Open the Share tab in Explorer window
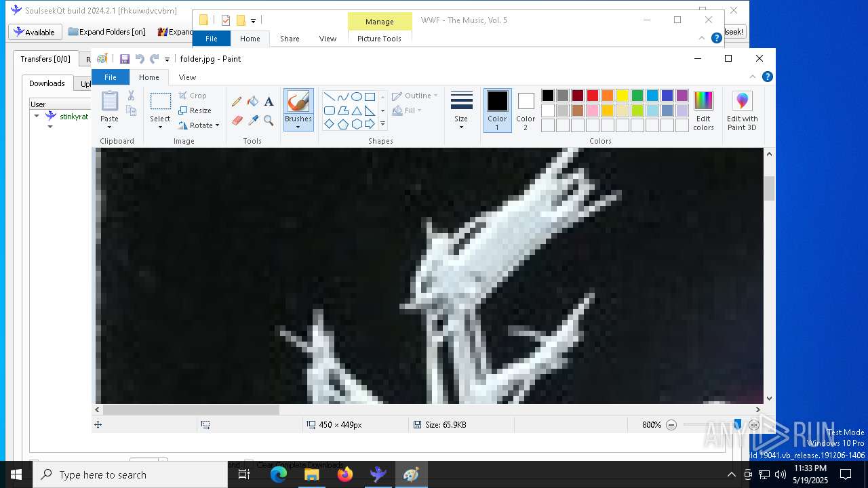868x488 pixels. pos(290,39)
